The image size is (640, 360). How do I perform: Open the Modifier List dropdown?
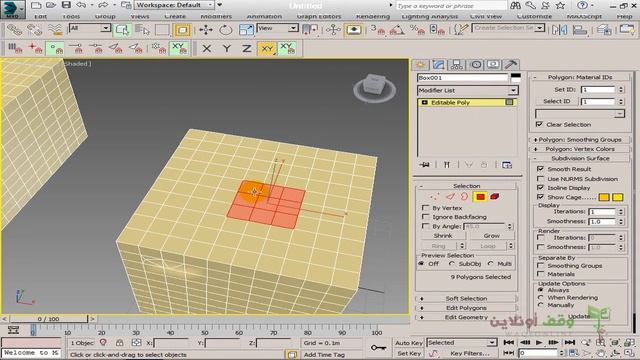click(467, 90)
